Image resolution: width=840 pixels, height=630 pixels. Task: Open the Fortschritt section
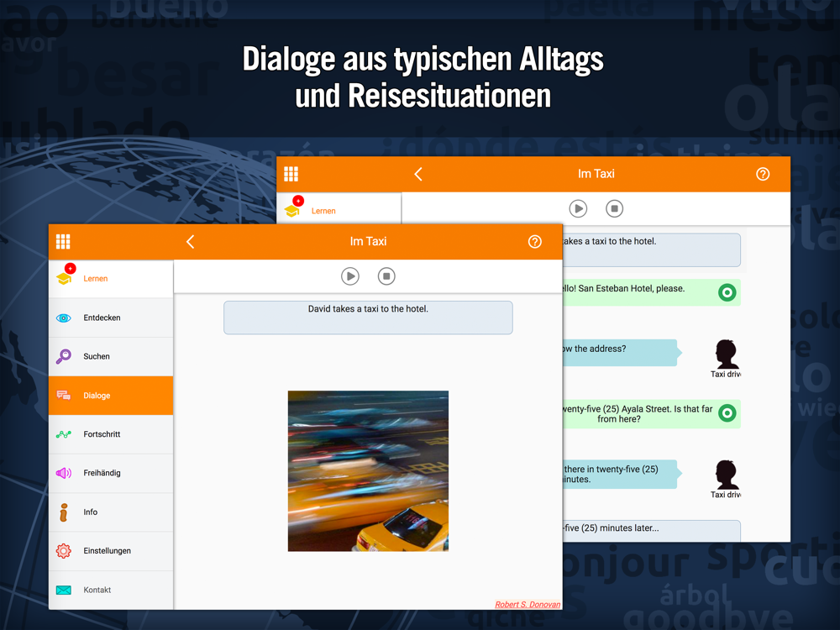(111, 434)
